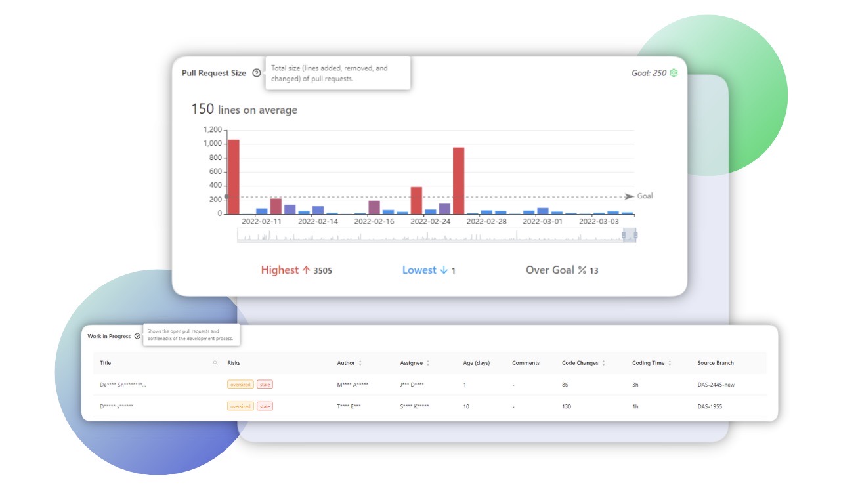This screenshot has width=858, height=504.
Task: Select the tall red bar after 2022-02-24
Action: click(x=458, y=180)
